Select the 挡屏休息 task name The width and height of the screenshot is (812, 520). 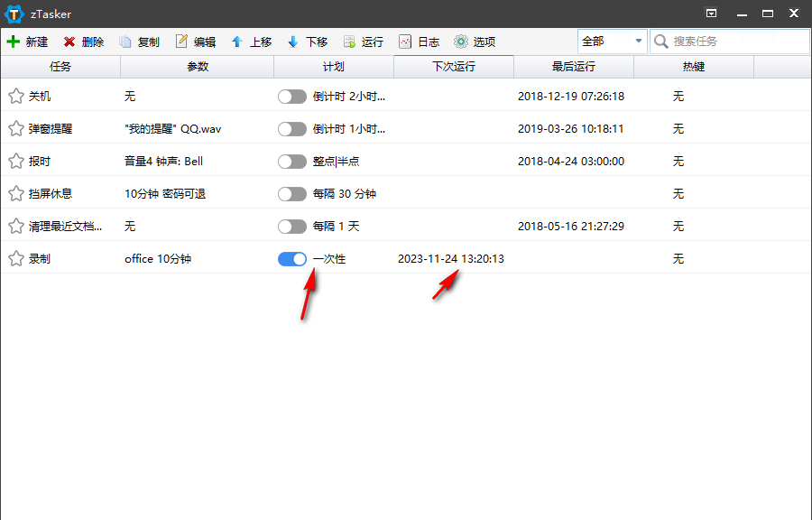[51, 194]
